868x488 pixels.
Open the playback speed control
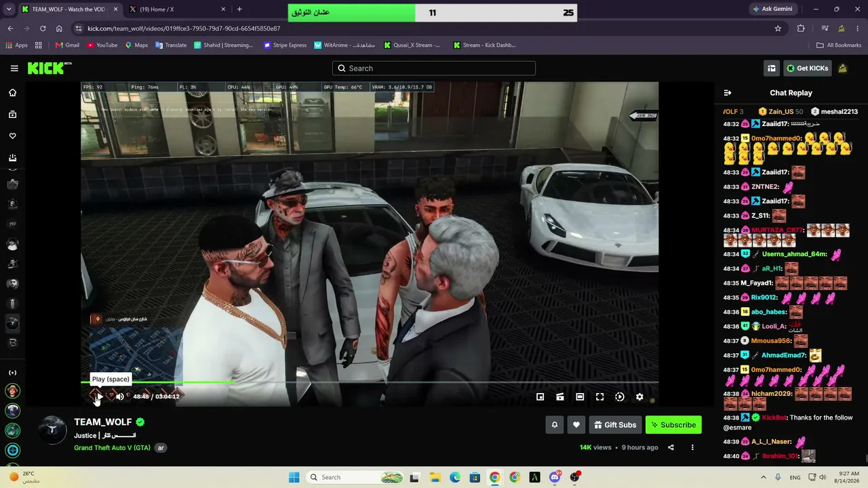tap(620, 397)
